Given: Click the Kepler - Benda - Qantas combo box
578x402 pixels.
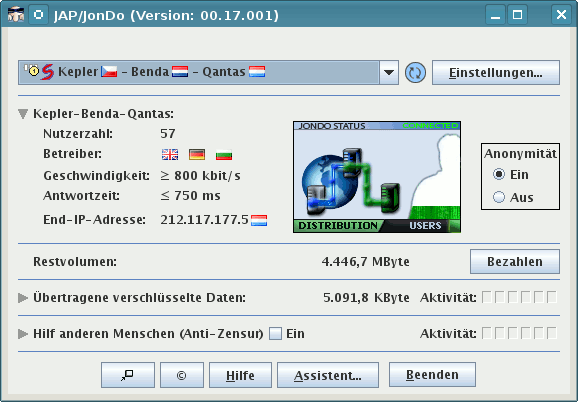Looking at the screenshot, I should coord(208,73).
